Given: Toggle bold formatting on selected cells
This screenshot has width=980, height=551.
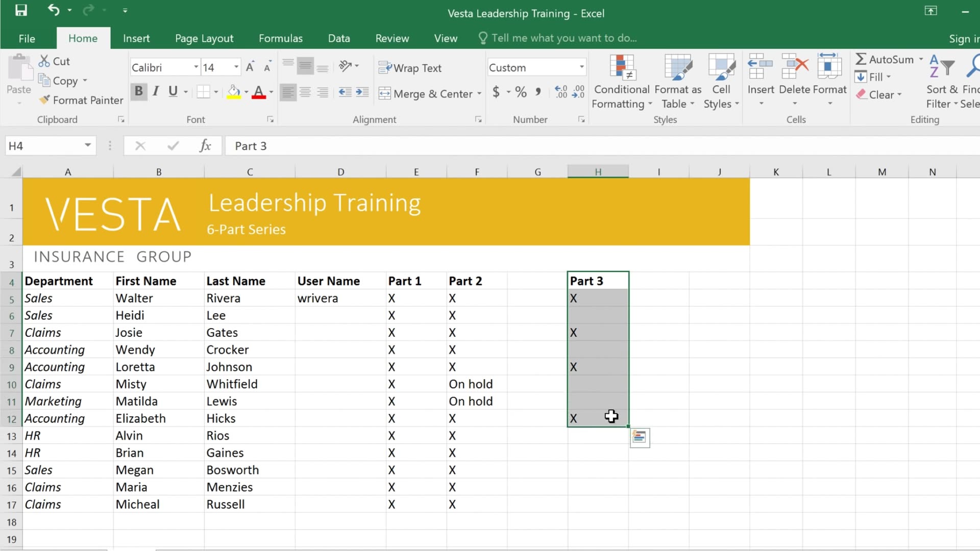Looking at the screenshot, I should tap(138, 92).
